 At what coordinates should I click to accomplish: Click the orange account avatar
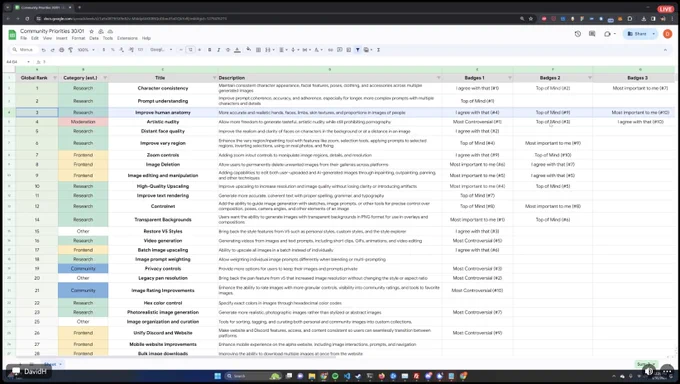coord(668,34)
